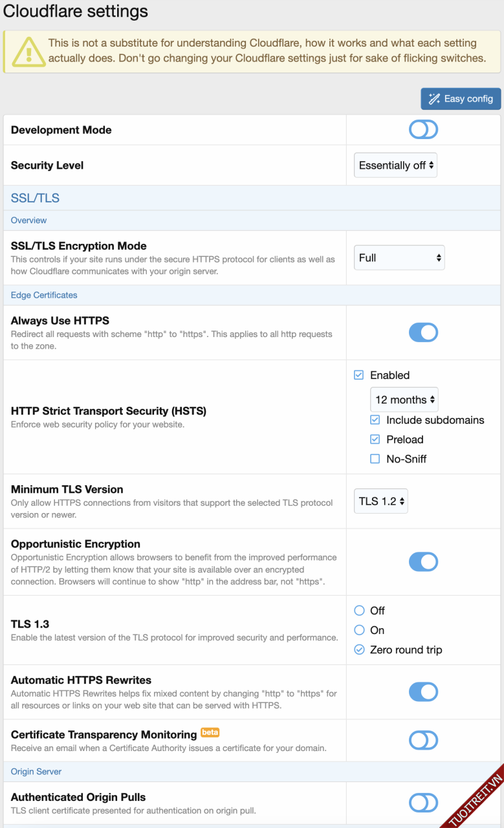This screenshot has height=828, width=504.
Task: Uncheck the HSTS Preload checkbox
Action: (x=375, y=439)
